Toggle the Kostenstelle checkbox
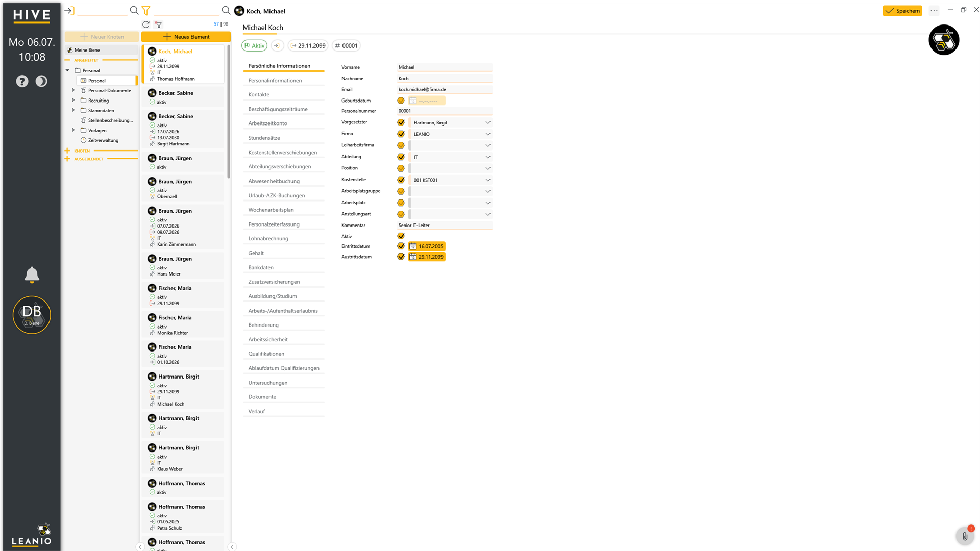Image resolution: width=980 pixels, height=551 pixels. [401, 180]
